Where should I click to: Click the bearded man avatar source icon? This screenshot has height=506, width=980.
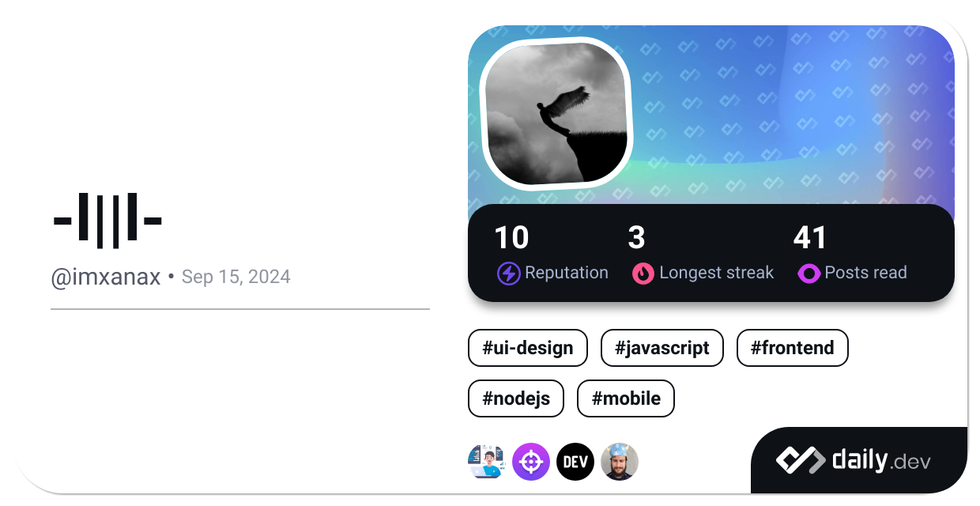click(620, 462)
